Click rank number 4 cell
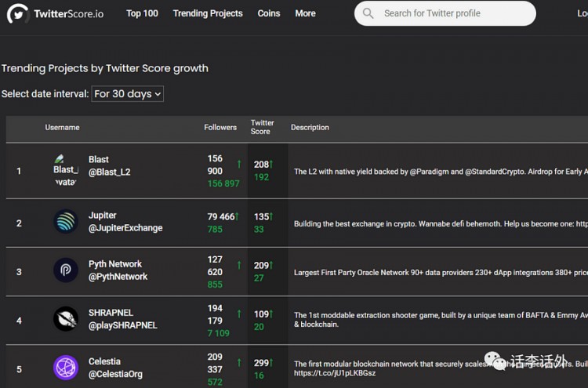Image resolution: width=588 pixels, height=388 pixels. click(19, 321)
